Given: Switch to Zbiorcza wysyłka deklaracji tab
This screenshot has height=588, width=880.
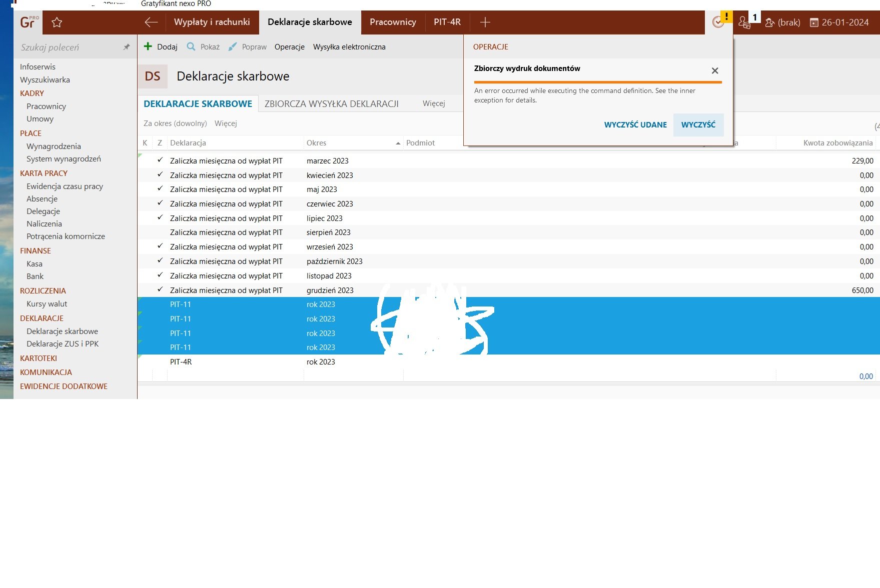Looking at the screenshot, I should click(x=331, y=104).
